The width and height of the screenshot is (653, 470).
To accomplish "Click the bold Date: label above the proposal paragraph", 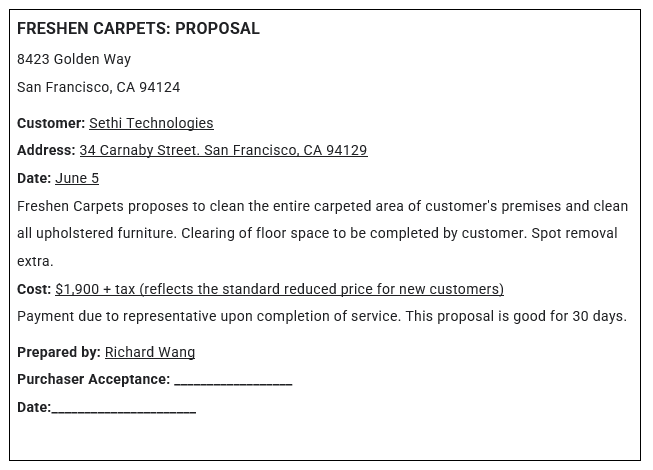I will pos(34,178).
